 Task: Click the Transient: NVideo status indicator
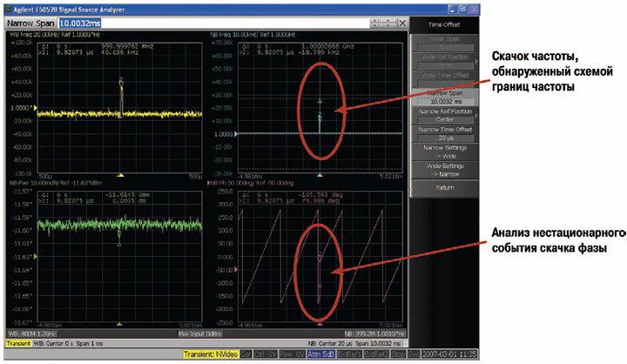[211, 354]
